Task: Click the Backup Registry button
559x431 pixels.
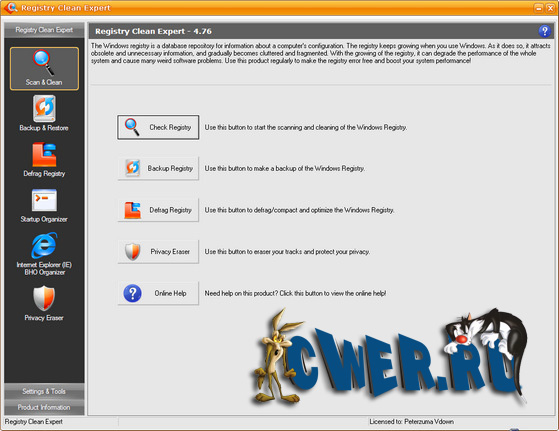Action: tap(158, 168)
